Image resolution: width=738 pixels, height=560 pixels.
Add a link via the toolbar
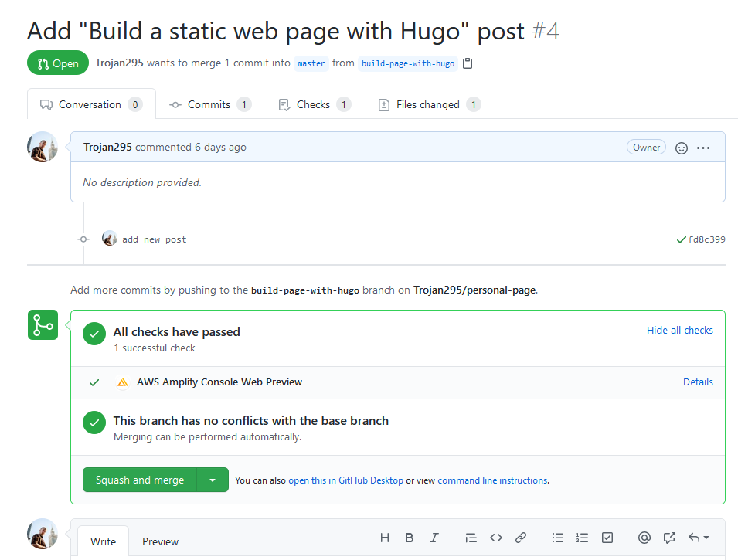coord(521,538)
